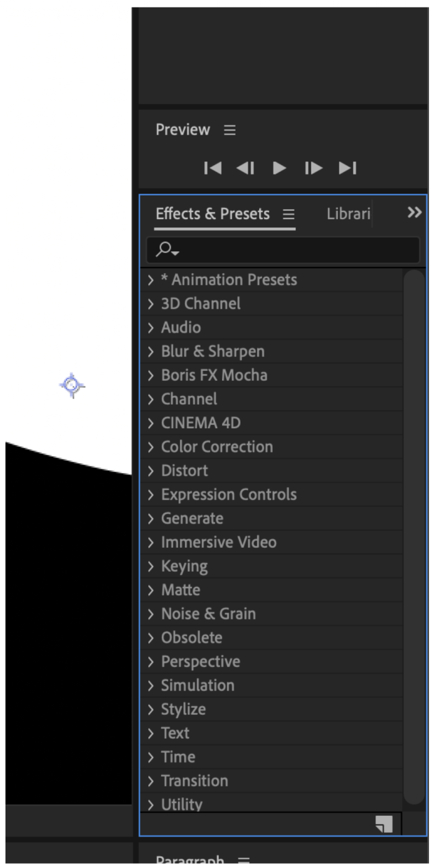This screenshot has width=434, height=868.
Task: Jump to last frame in Preview
Action: (x=347, y=168)
